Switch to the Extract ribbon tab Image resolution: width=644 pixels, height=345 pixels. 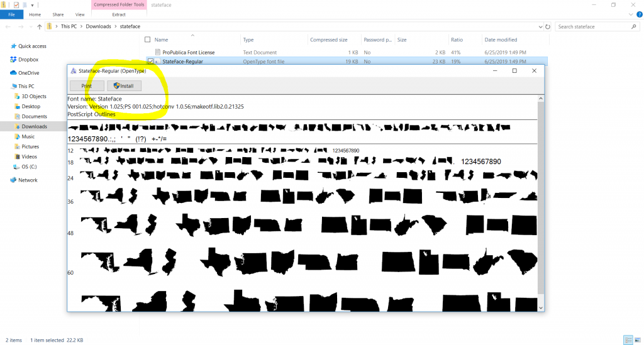(x=119, y=14)
